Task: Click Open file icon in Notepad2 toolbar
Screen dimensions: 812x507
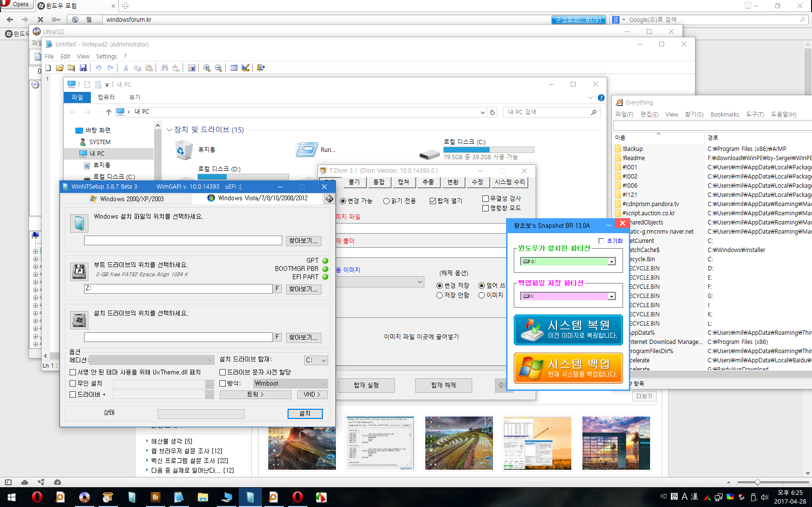Action: 59,68
